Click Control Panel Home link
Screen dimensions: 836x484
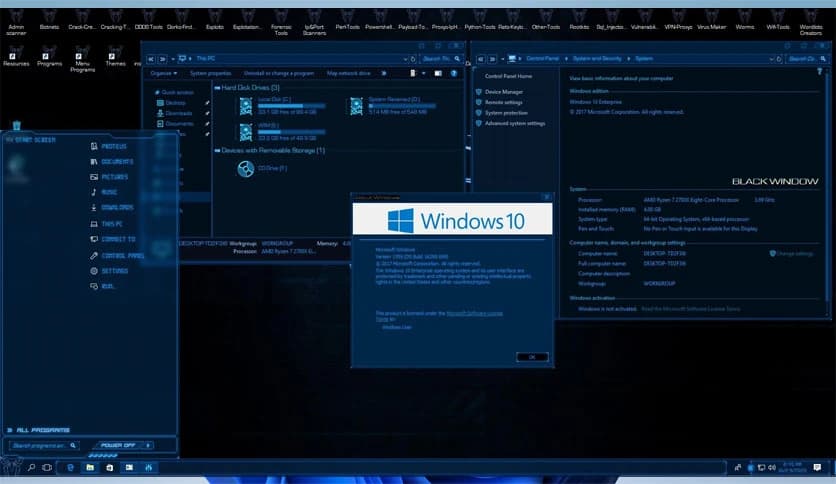click(x=508, y=77)
